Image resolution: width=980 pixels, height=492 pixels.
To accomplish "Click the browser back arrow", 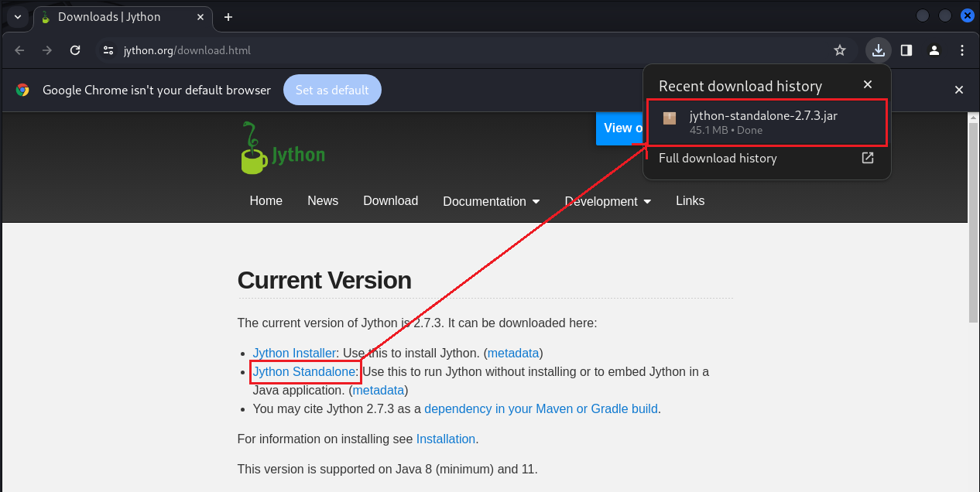I will tap(20, 50).
